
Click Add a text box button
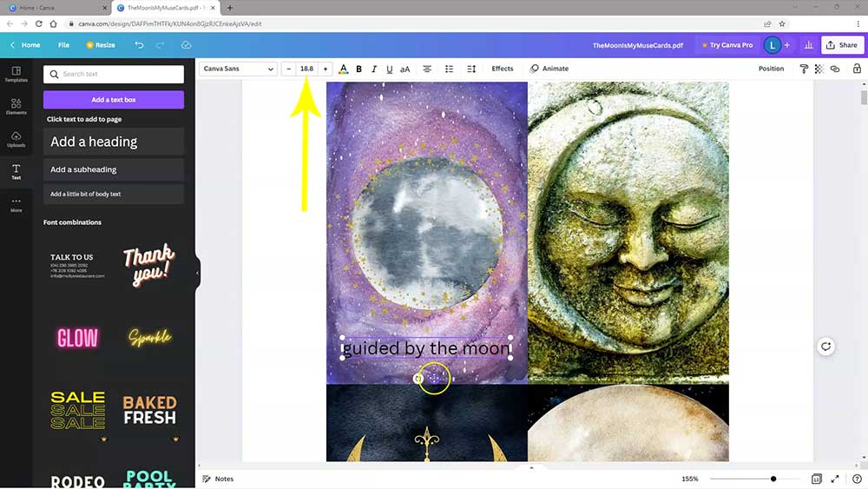click(x=114, y=100)
